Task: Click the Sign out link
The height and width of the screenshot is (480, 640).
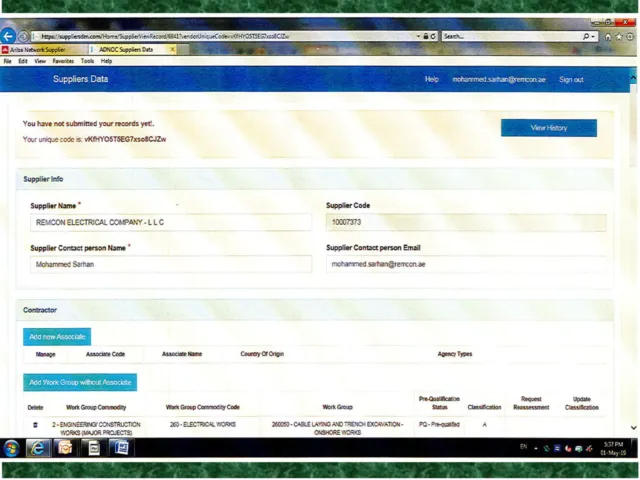Action: [571, 80]
